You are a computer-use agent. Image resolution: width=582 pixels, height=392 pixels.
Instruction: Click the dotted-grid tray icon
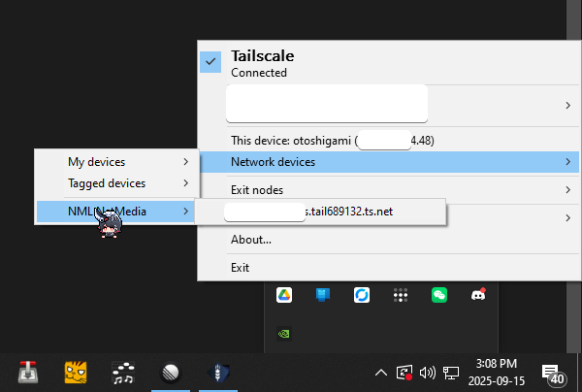[x=401, y=295]
